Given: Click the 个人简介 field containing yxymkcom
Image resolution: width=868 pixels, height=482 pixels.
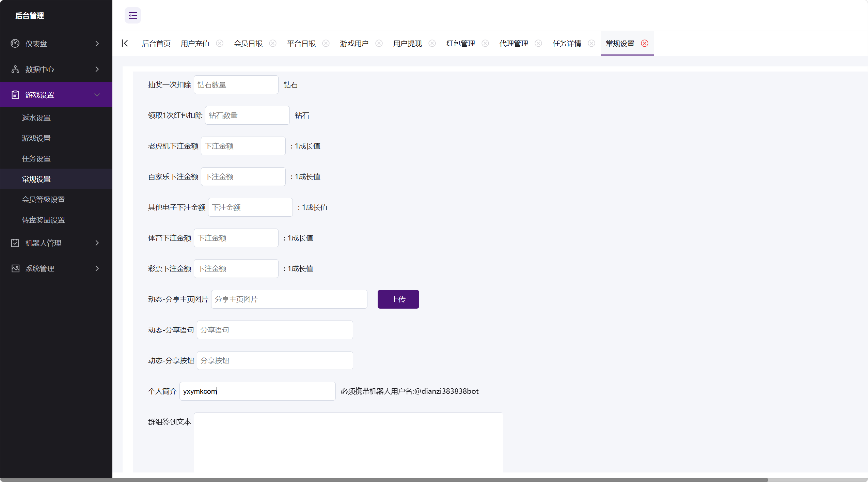Looking at the screenshot, I should click(x=257, y=391).
